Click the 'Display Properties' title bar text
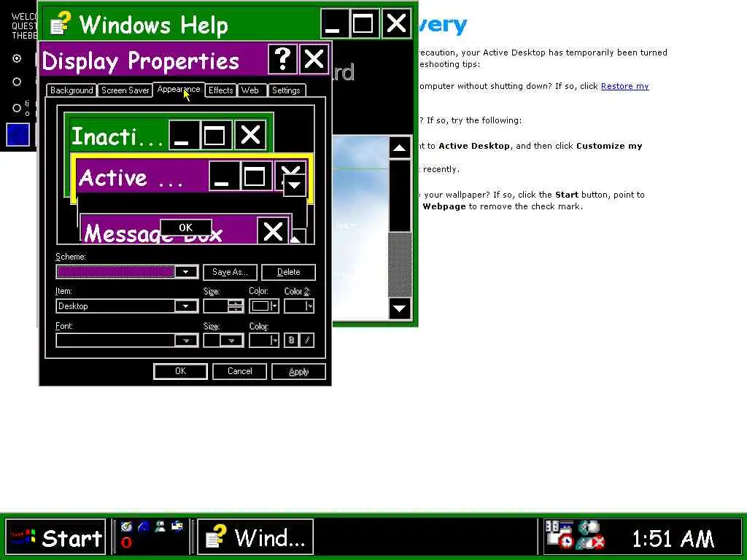 click(141, 61)
